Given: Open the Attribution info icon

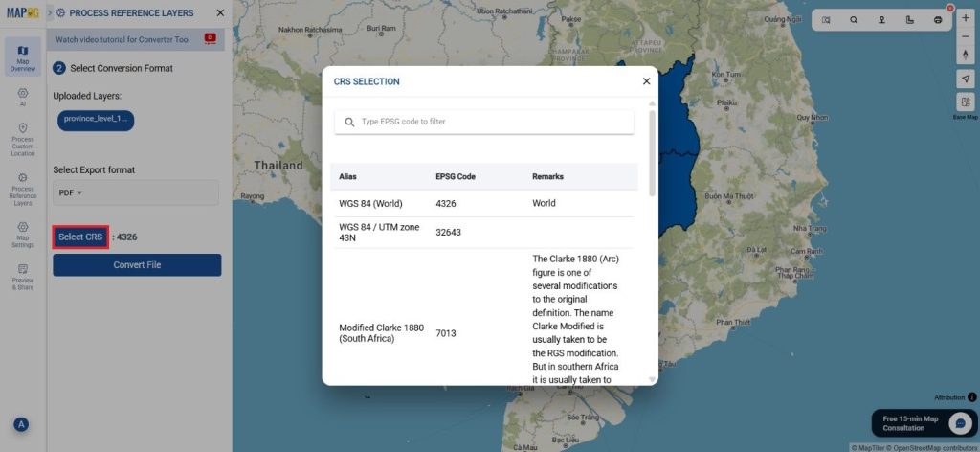Looking at the screenshot, I should [x=972, y=397].
